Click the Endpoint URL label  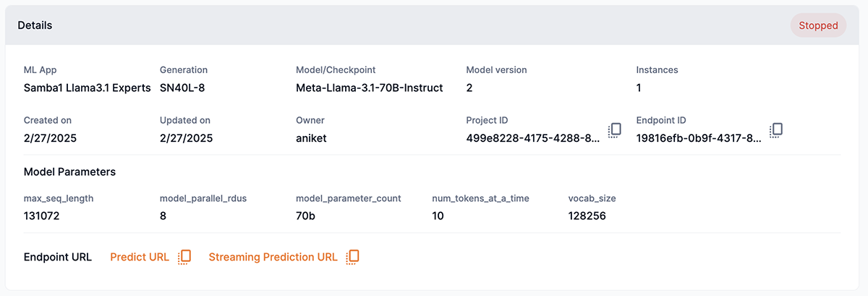58,257
